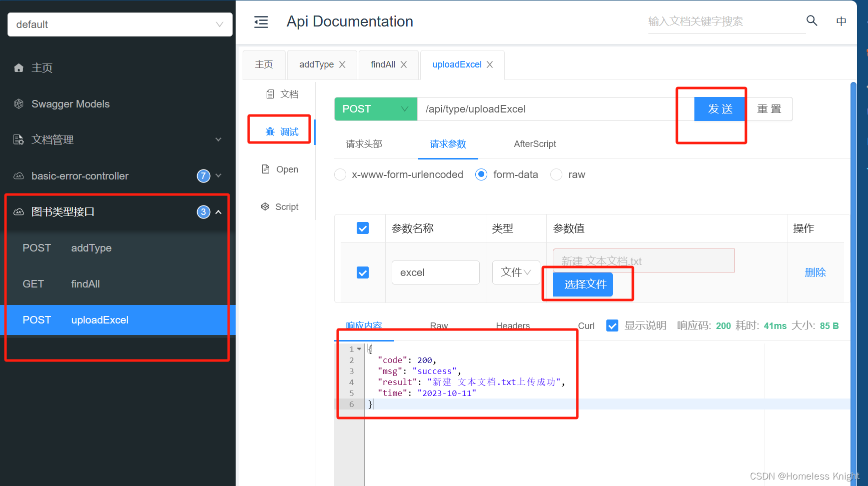Open the 主页 home icon in sidebar
This screenshot has height=486, width=868.
point(19,68)
